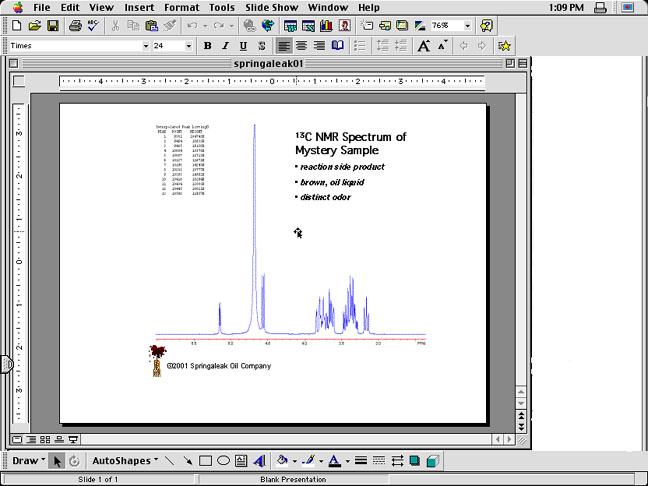Insert WordArt from drawing toolbar
This screenshot has height=486, width=648.
259,461
